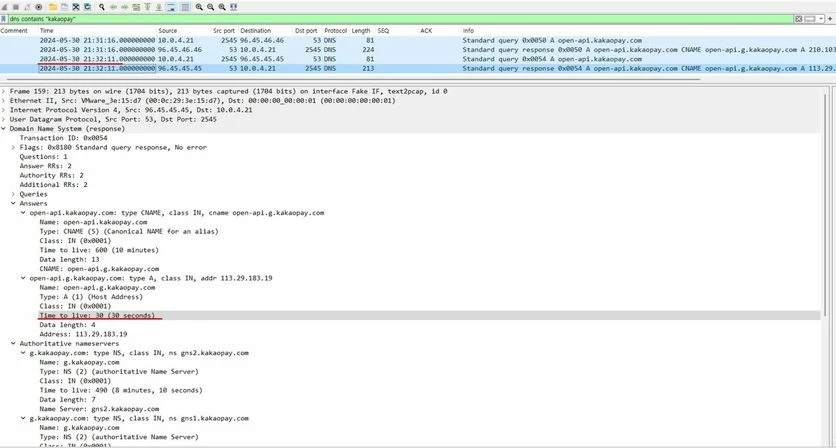Collapse the Authoritative nameservers node
This screenshot has height=448, width=836.
(13, 343)
